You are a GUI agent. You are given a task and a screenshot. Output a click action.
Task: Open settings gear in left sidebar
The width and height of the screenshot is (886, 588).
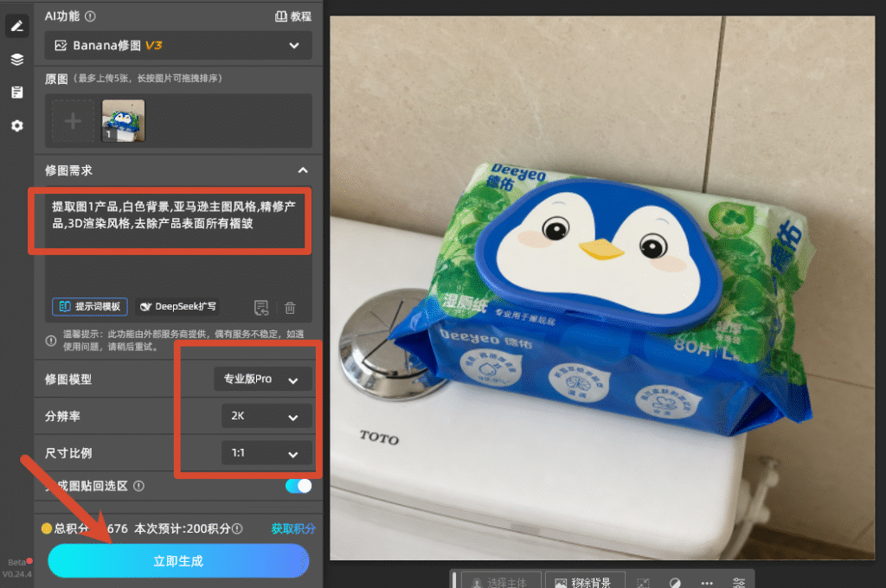pos(17,125)
